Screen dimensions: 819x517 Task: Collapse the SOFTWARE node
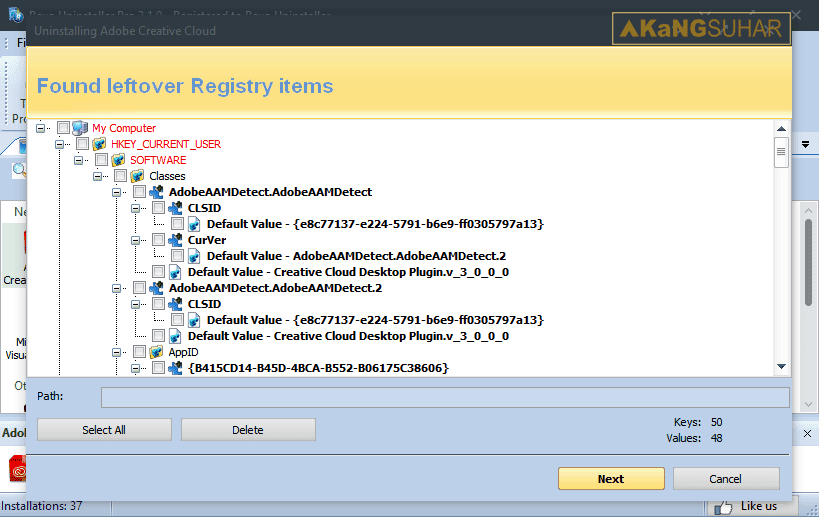[x=78, y=160]
